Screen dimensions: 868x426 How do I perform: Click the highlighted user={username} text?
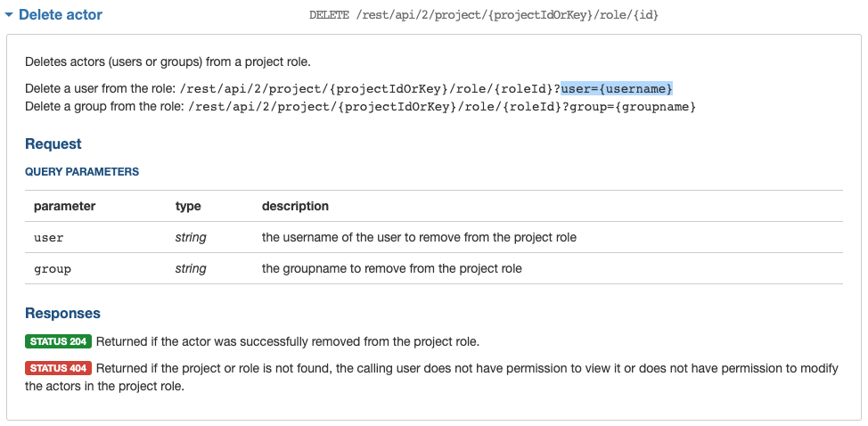pos(617,88)
